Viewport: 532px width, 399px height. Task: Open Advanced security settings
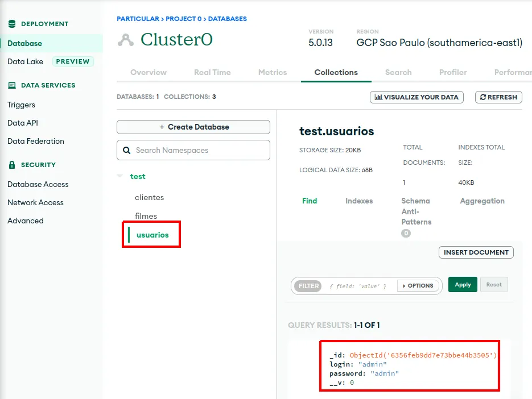pyautogui.click(x=26, y=221)
